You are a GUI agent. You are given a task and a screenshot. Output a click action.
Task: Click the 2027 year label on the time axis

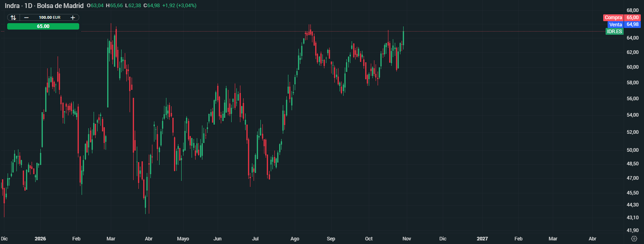(482, 239)
